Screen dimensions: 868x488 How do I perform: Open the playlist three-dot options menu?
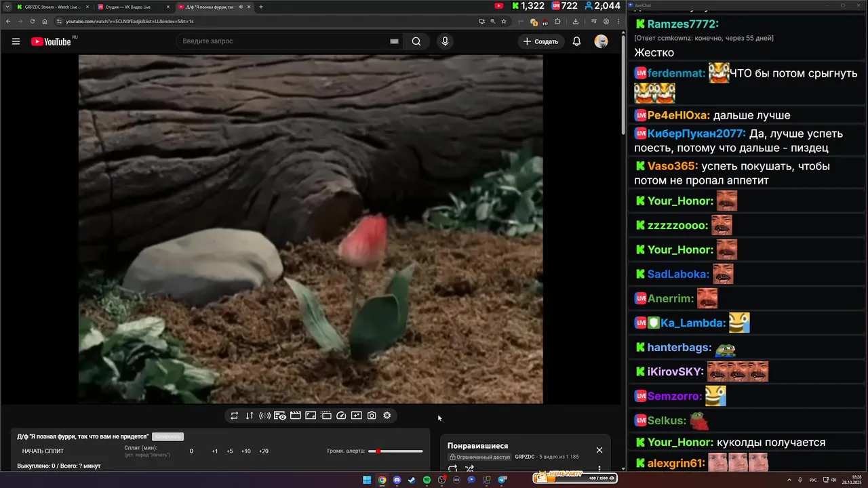[599, 468]
